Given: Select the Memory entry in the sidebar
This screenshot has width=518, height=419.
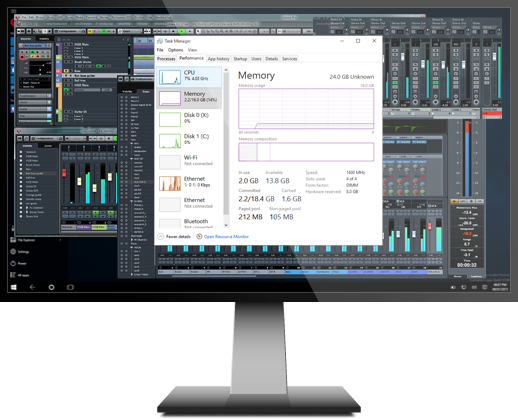Looking at the screenshot, I should (x=189, y=98).
